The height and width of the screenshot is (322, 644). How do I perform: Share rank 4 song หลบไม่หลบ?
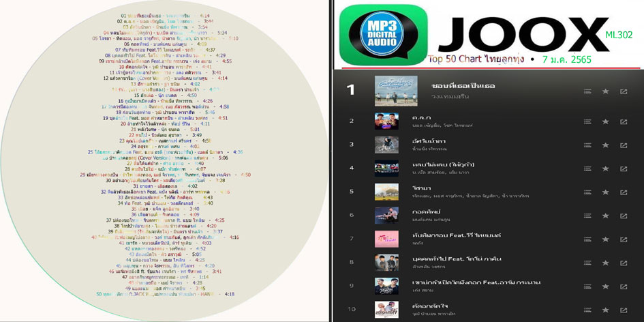click(624, 169)
